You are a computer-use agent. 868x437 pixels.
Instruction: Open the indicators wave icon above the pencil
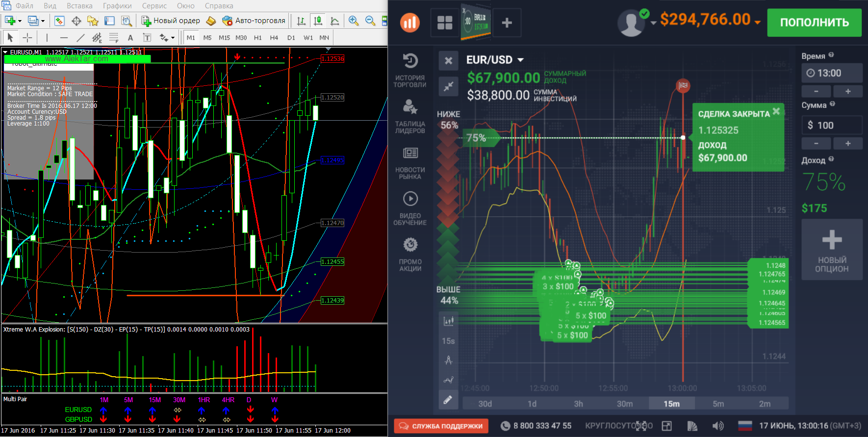pyautogui.click(x=448, y=380)
